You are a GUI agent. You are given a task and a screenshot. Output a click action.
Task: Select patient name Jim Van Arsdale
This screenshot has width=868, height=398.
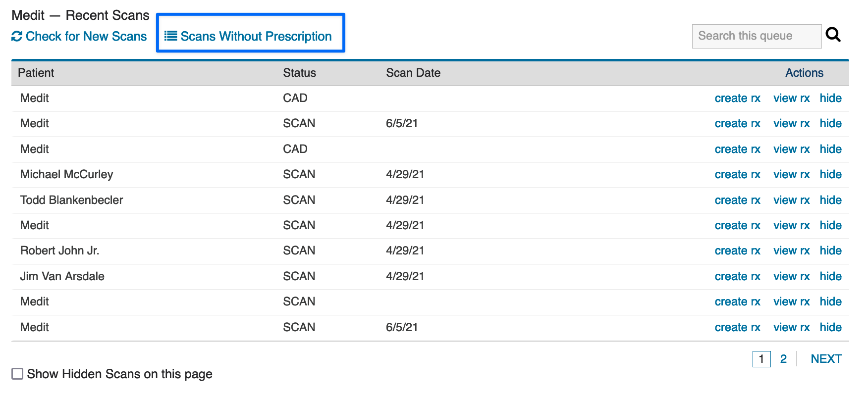coord(62,276)
